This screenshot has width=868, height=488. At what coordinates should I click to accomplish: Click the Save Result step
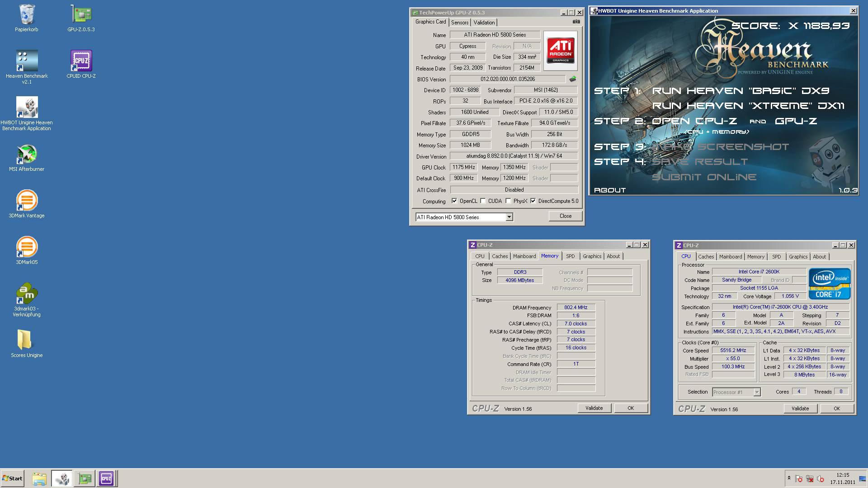[x=700, y=162]
